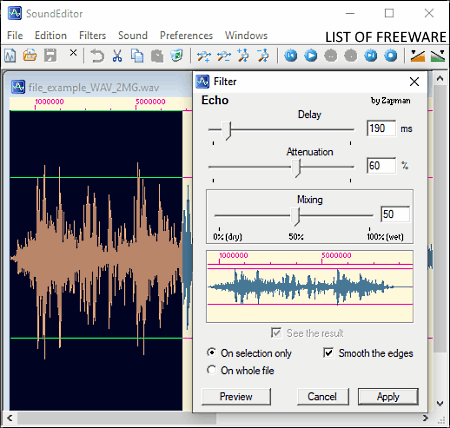The image size is (450, 428).
Task: Skip to the end of the track
Action: point(371,56)
